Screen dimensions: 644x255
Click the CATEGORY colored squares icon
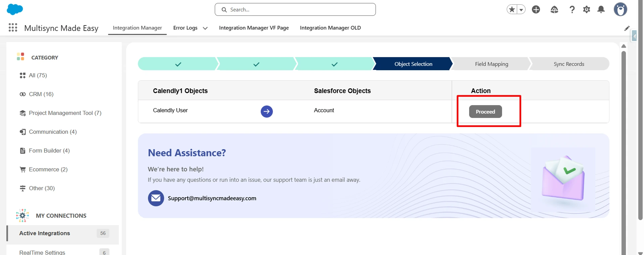tap(20, 56)
